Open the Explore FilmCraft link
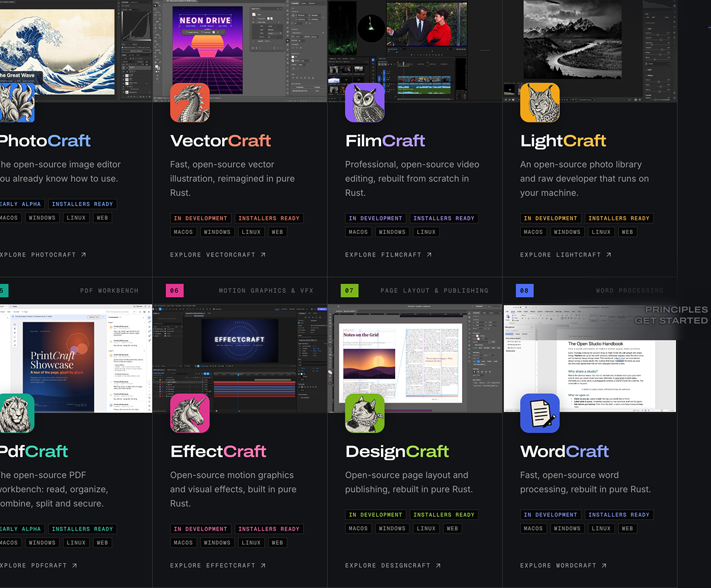The image size is (711, 588). (389, 255)
